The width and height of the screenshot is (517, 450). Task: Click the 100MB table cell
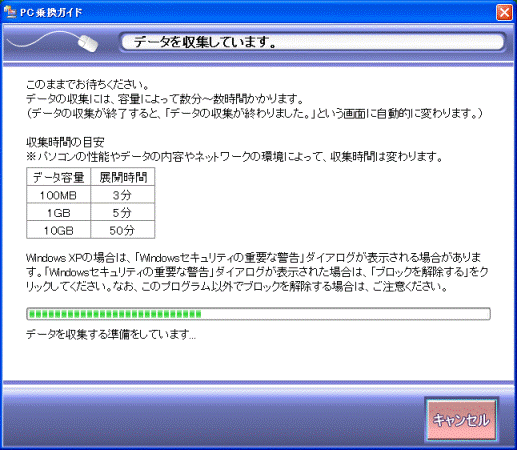(x=58, y=195)
